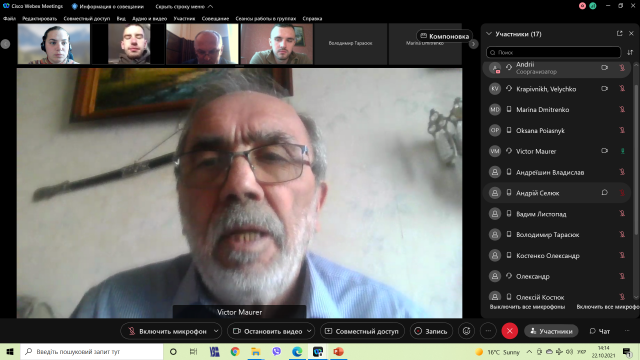Open panel options ellipsis at bottom right
Screen dimensions: 640x360
pyautogui.click(x=627, y=331)
